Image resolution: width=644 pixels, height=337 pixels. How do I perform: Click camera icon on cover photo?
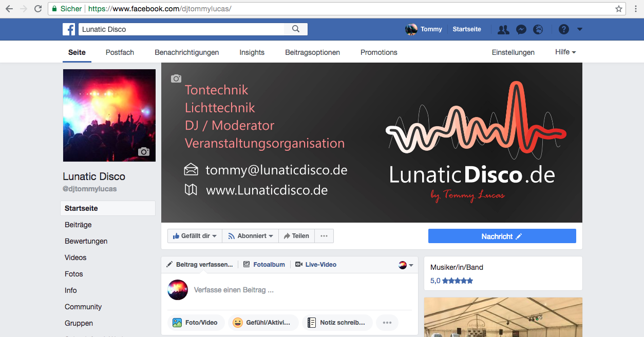coord(176,78)
